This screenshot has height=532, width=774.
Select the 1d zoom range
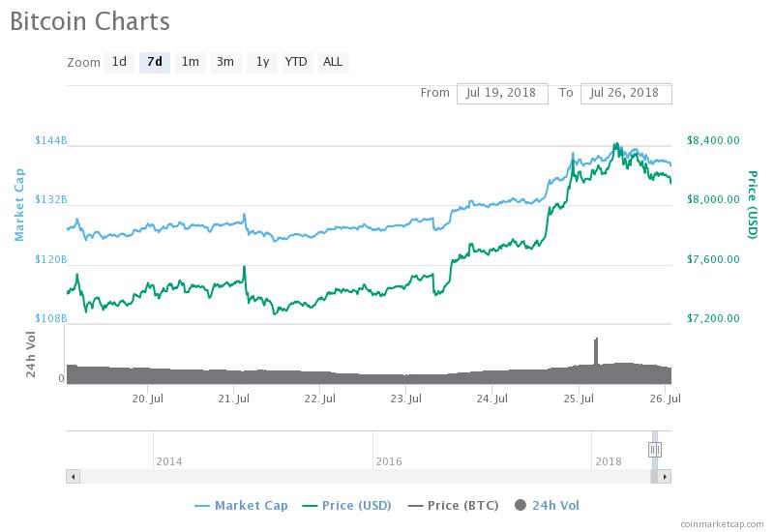click(119, 62)
